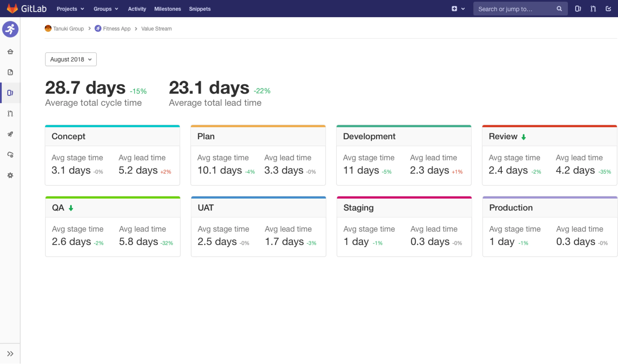Go to the Activity menu item
Screen dimensions: 618x364
tap(137, 9)
